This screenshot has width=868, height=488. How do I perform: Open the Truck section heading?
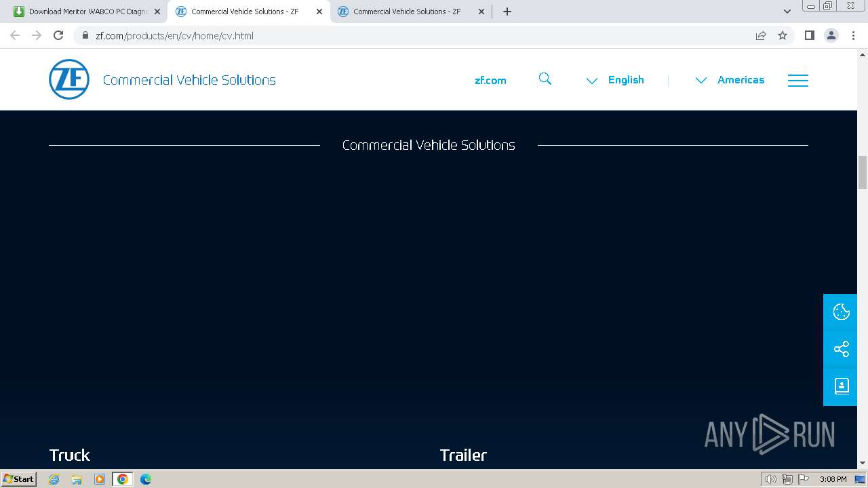(x=70, y=455)
